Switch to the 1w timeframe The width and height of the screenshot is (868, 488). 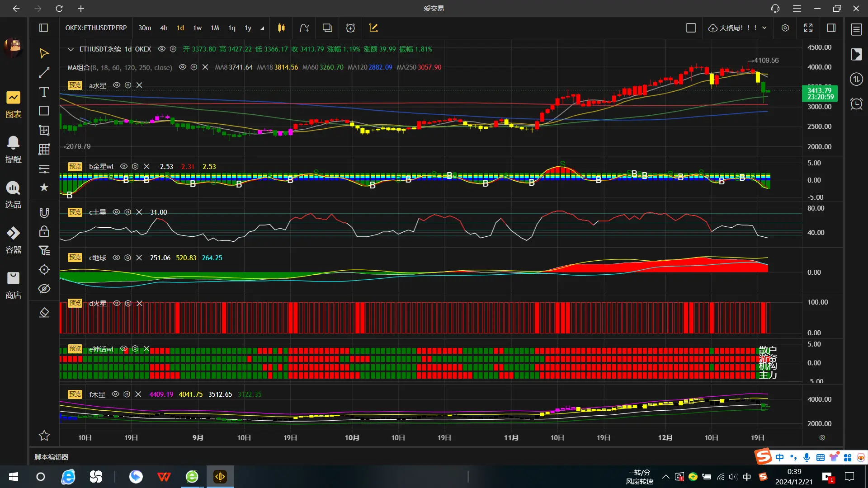[x=197, y=28]
